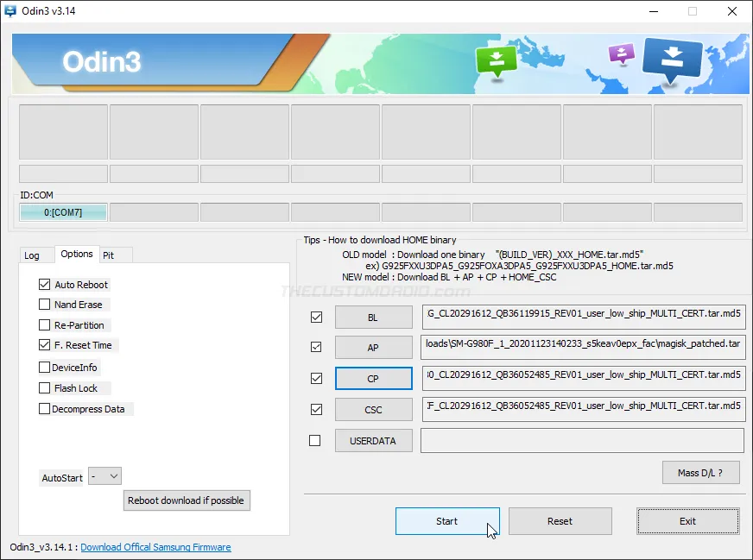Click the purple download icon in banner
Screen dimensions: 753x560
(x=621, y=53)
